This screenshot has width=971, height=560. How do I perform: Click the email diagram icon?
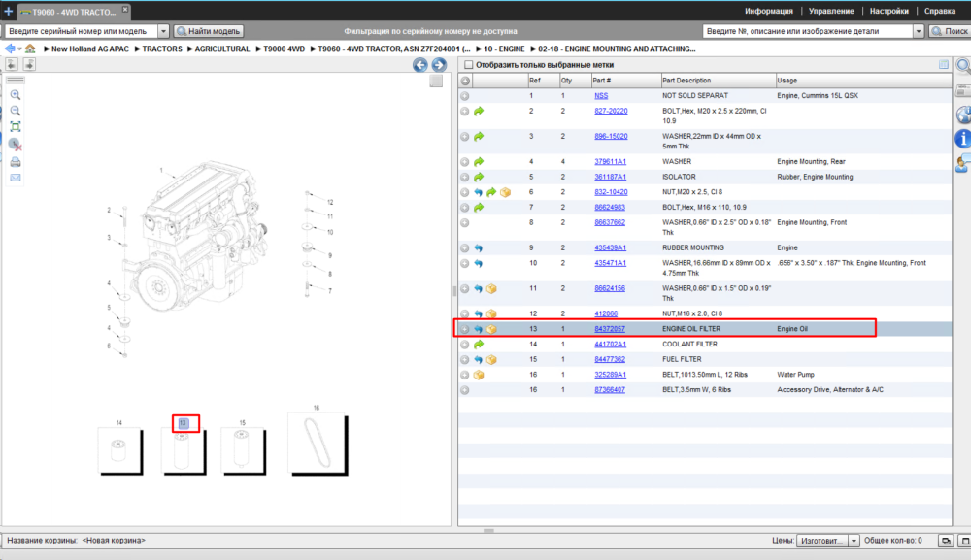16,178
